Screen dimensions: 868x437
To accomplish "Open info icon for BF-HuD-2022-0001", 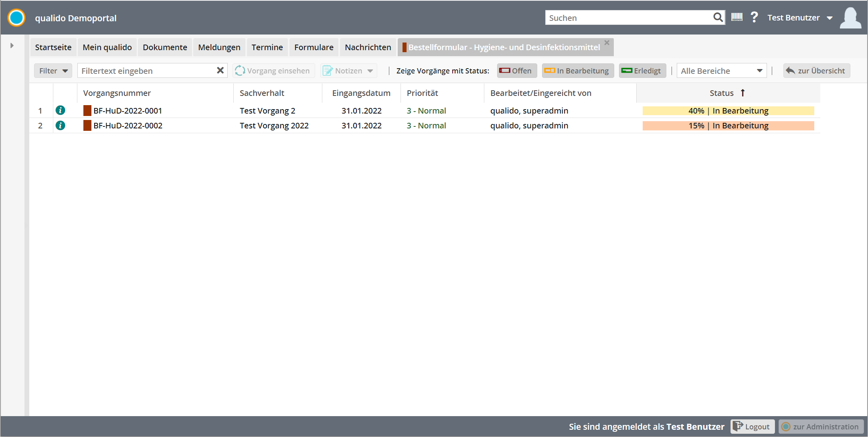I will [x=61, y=110].
